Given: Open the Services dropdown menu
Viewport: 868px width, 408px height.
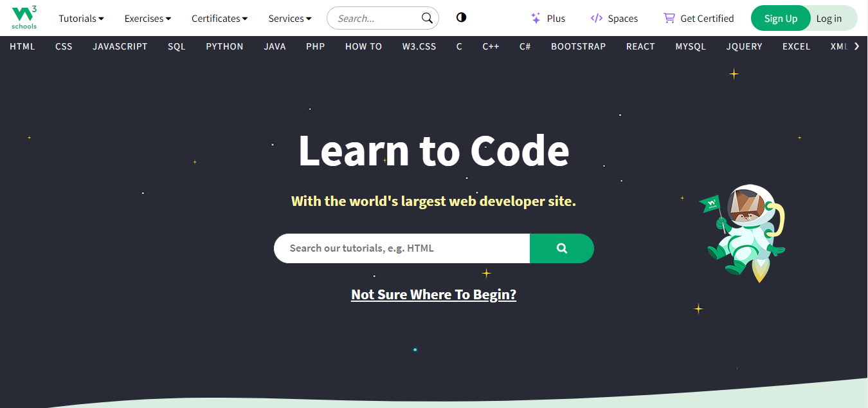Looking at the screenshot, I should pyautogui.click(x=290, y=18).
